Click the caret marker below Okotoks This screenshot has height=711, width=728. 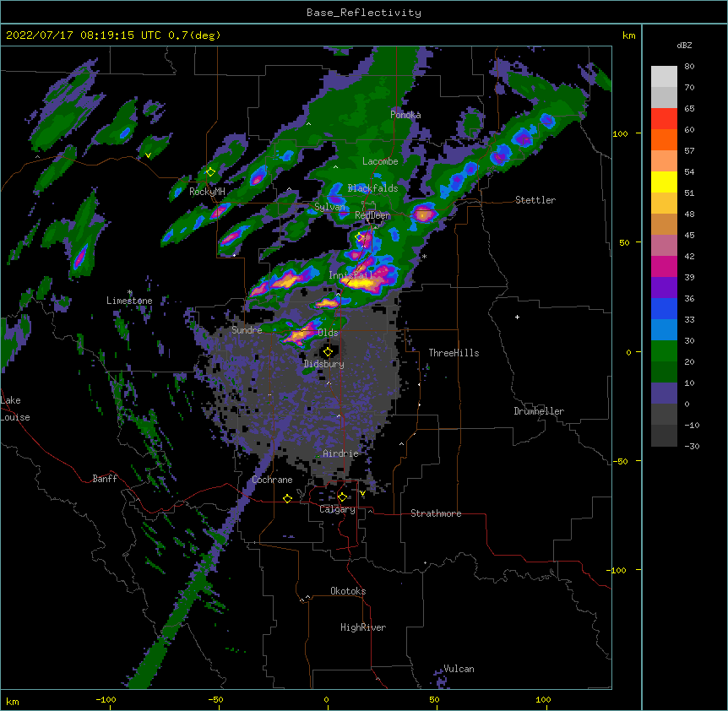coord(307,597)
